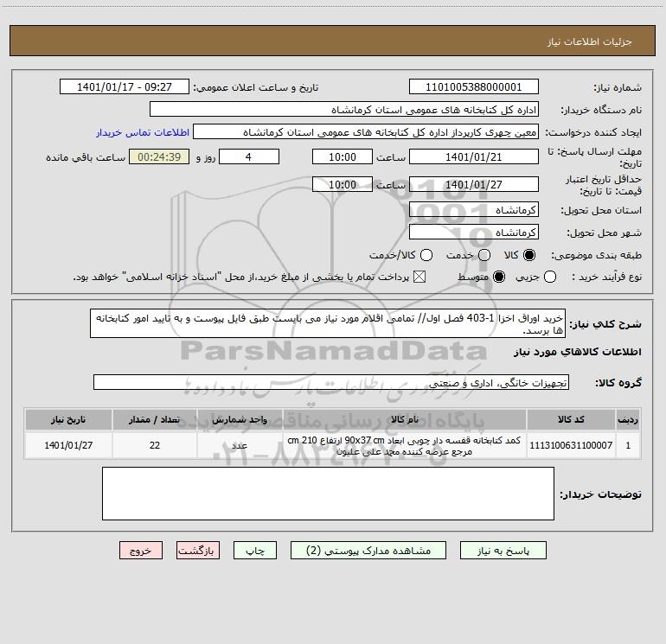This screenshot has width=666, height=644.
Task: Click the نام کالا column header
Action: [x=405, y=419]
